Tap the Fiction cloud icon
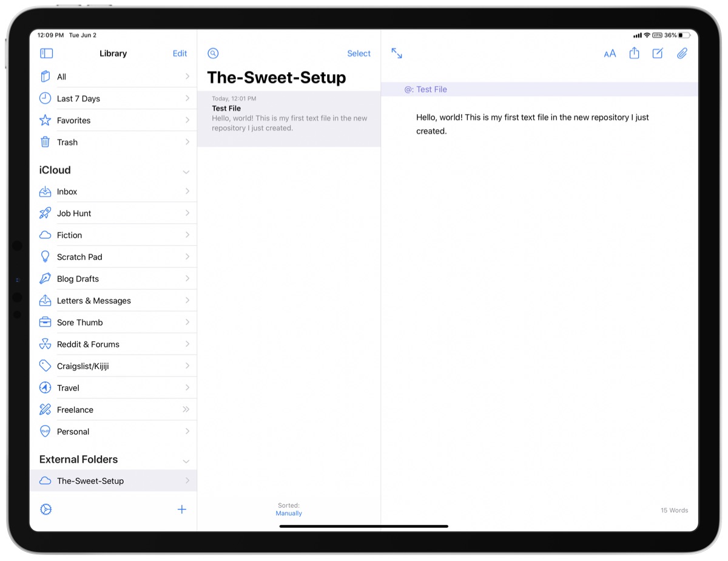728x561 pixels. pos(45,235)
